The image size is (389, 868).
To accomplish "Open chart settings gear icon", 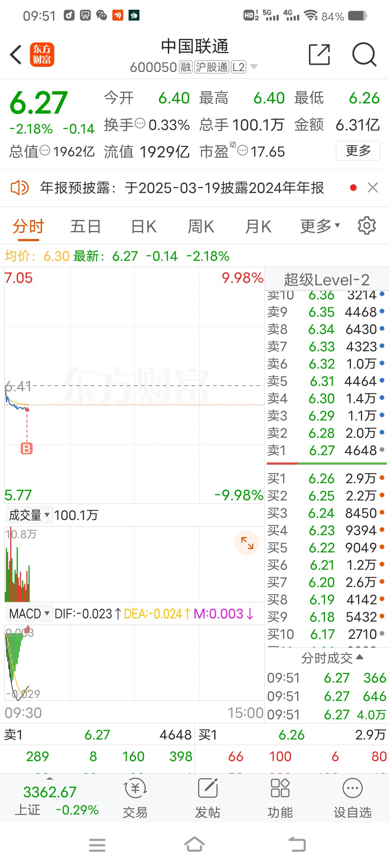I will 367,226.
